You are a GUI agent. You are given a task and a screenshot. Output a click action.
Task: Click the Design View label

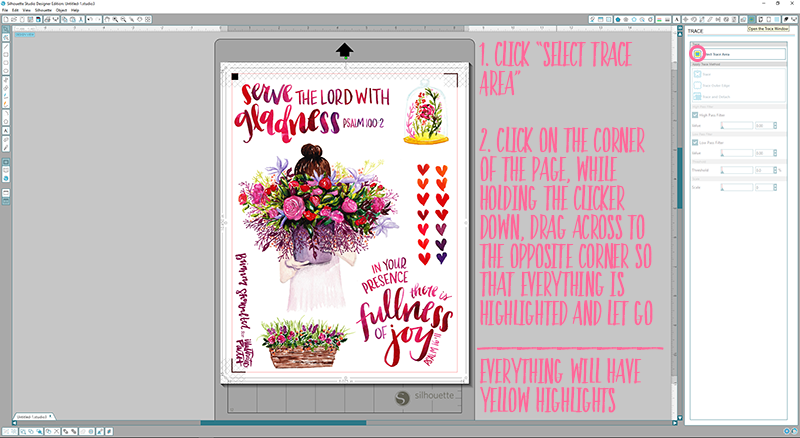coord(24,34)
